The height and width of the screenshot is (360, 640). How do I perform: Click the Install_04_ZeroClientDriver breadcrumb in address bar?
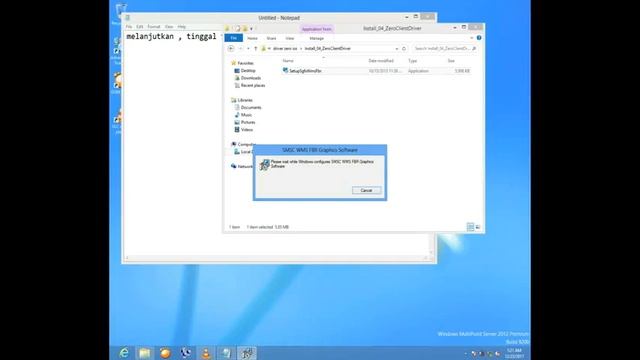click(x=327, y=49)
